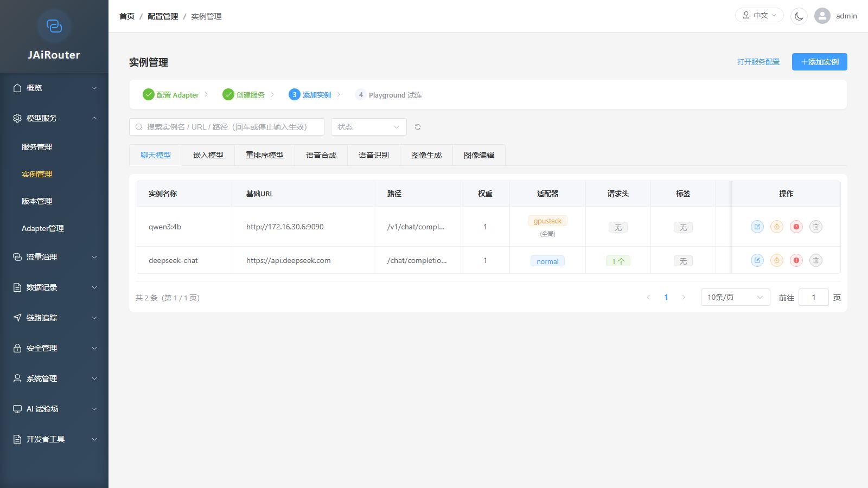Toggle dark mode moon icon
The width and height of the screenshot is (868, 488).
[x=799, y=16]
